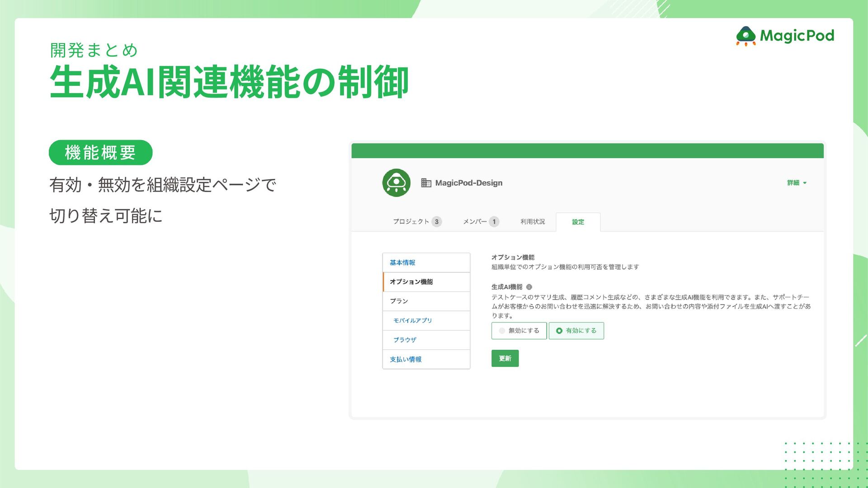Open 支払い情報 in the sidebar
Screen dimensions: 868x488
406,360
